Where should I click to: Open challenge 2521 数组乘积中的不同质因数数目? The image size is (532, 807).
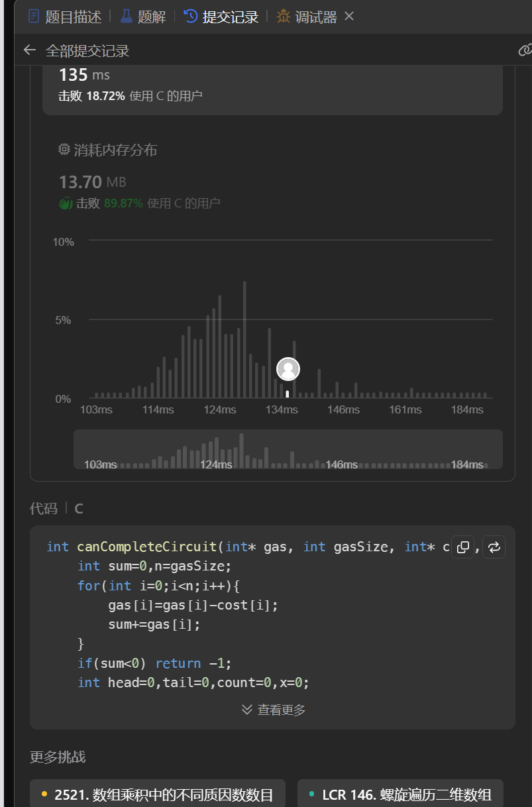pos(157,794)
